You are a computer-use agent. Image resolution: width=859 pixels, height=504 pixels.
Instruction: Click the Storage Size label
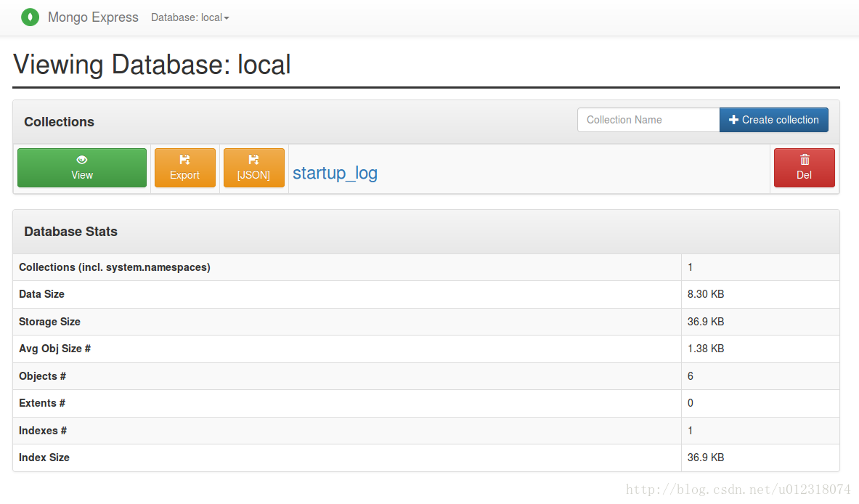[49, 322]
